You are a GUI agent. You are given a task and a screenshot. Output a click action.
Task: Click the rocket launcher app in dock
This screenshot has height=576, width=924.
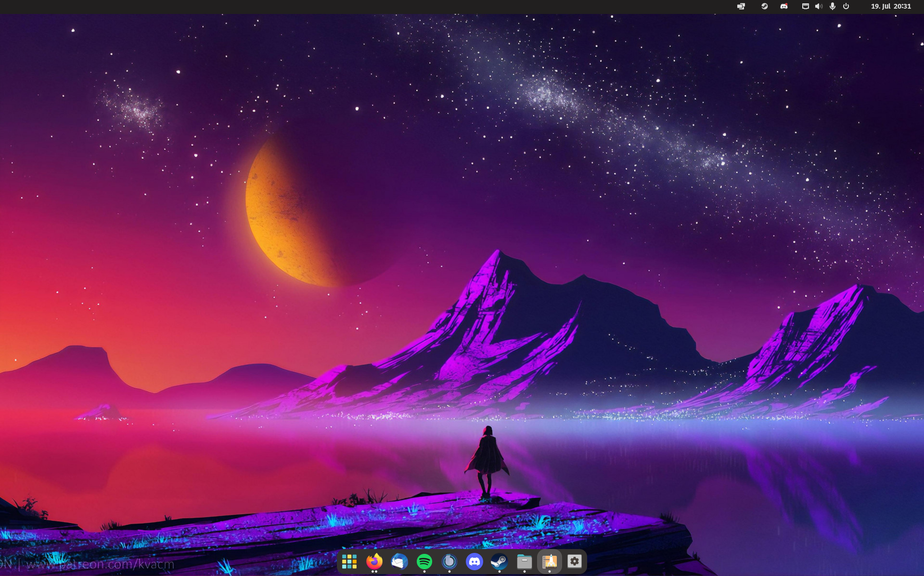[x=550, y=562]
